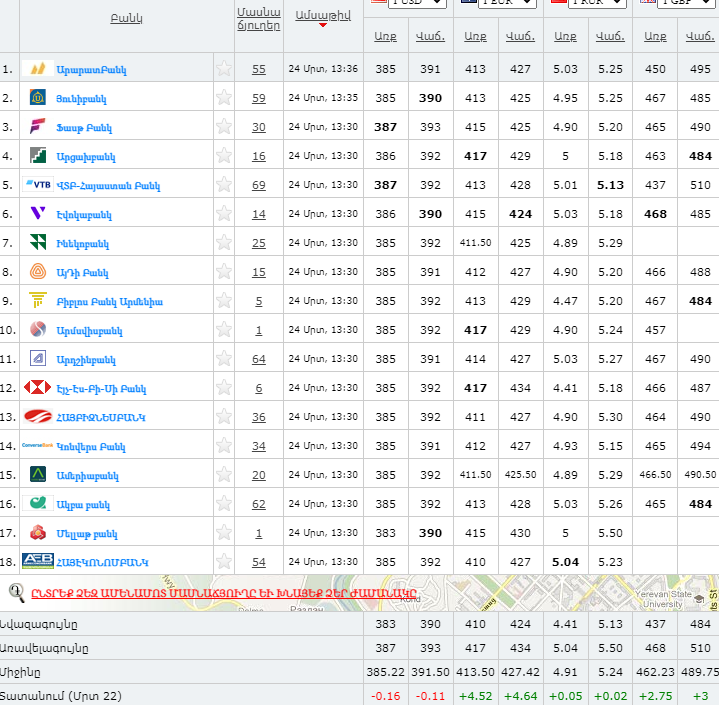Open the GBP currency dropdown

click(x=686, y=2)
